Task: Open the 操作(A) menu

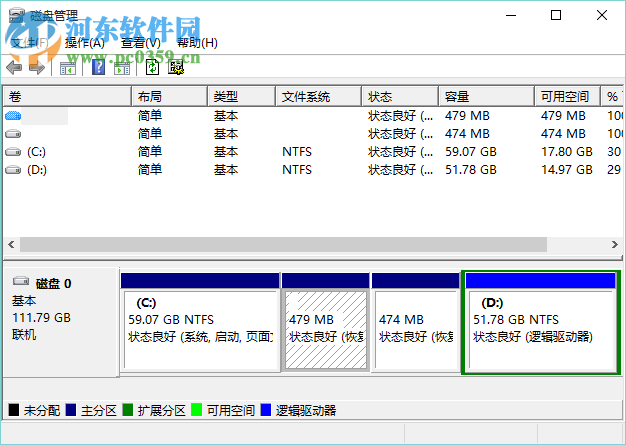Action: pyautogui.click(x=85, y=42)
